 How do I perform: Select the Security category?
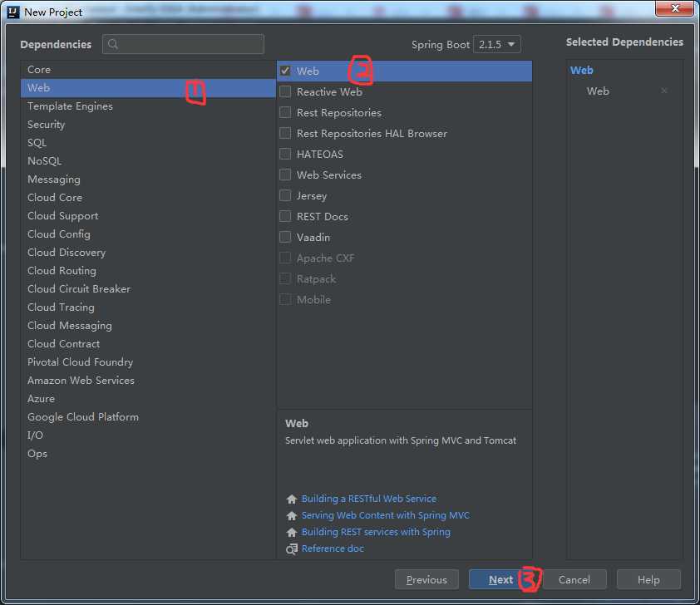coord(148,125)
